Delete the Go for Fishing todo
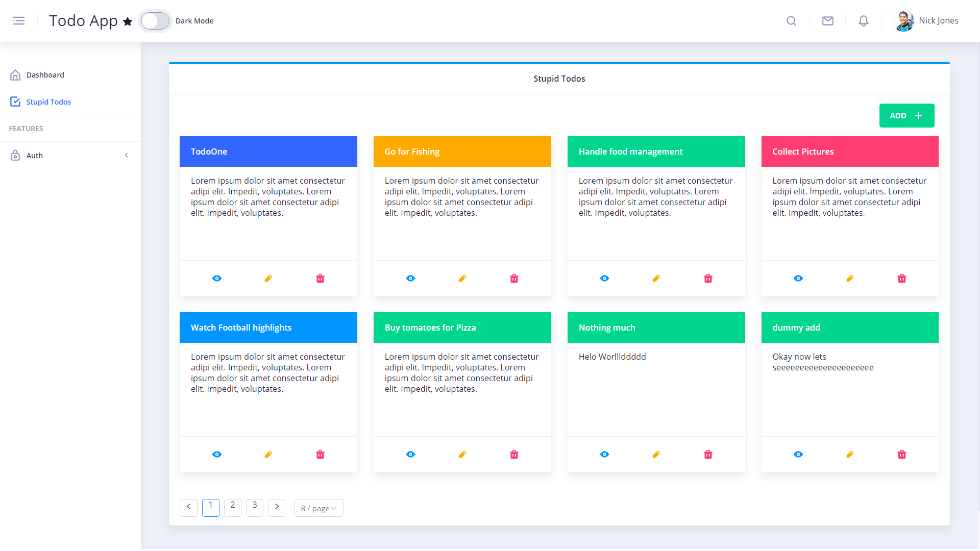The width and height of the screenshot is (980, 551). click(x=514, y=279)
